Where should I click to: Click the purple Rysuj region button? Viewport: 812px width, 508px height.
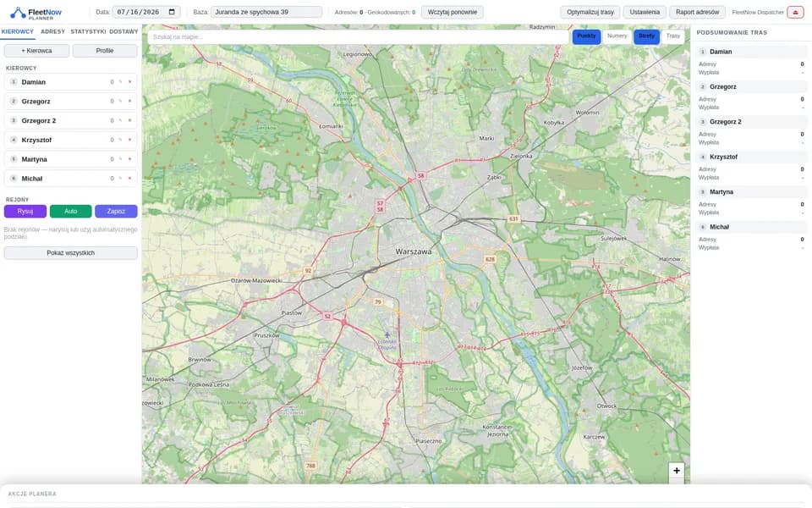pyautogui.click(x=25, y=212)
